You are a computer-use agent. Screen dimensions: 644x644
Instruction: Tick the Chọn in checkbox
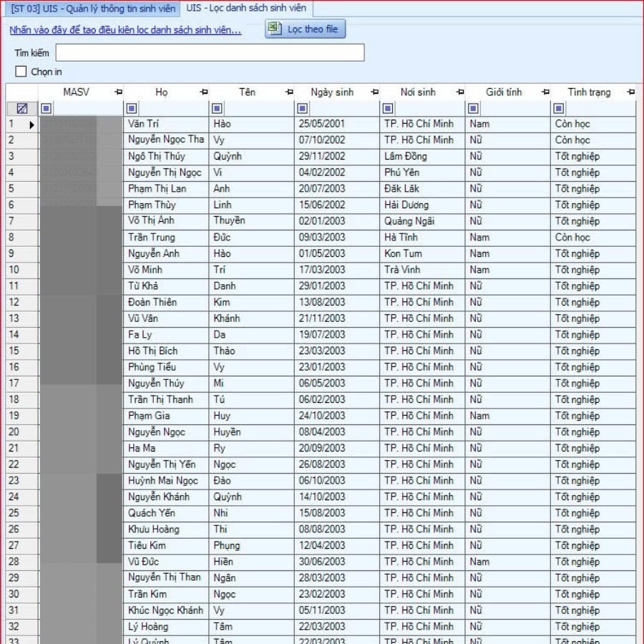click(x=21, y=72)
